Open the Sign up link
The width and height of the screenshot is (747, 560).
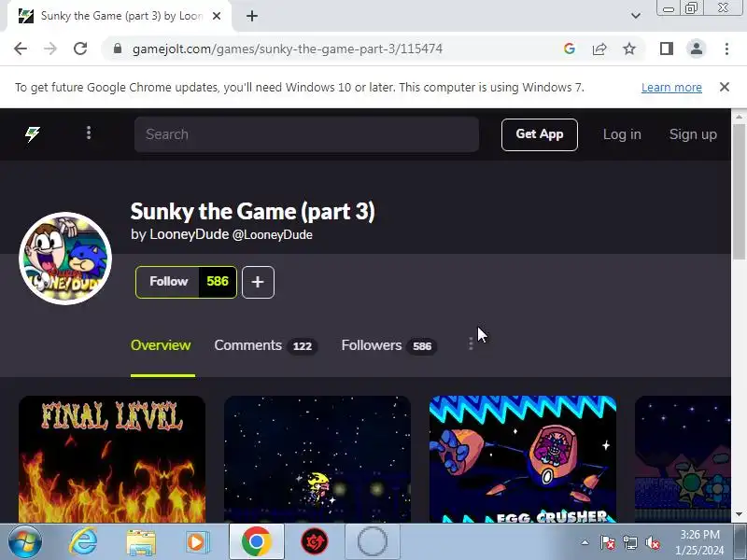693,134
